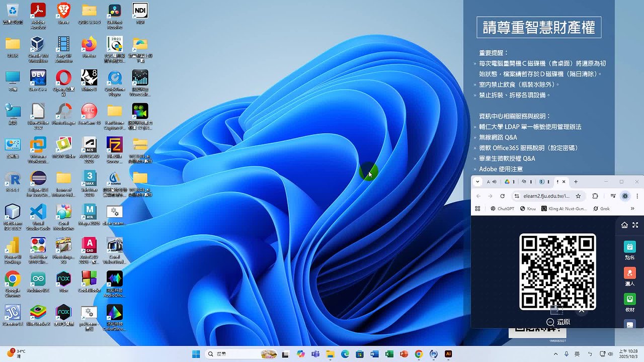Screen dimensions: 644x362
Task: Click the ChatGPT bookmark
Action: (502, 209)
